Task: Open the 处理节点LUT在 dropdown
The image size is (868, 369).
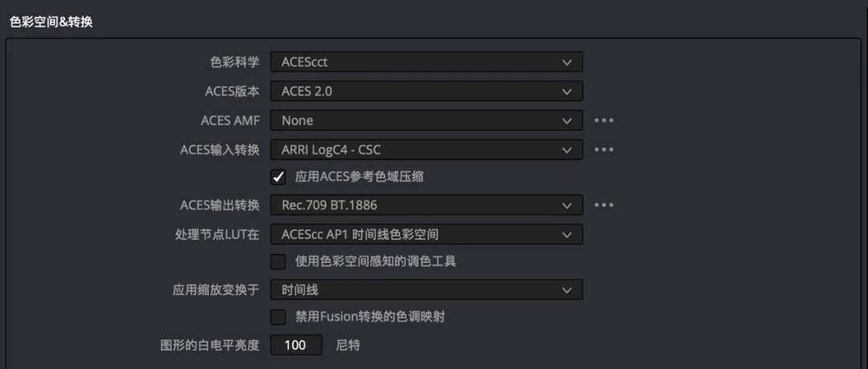Action: click(426, 235)
